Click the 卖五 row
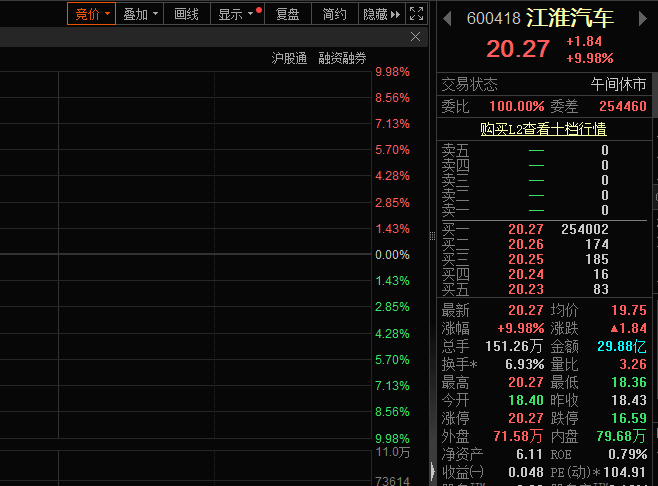 tap(544, 150)
